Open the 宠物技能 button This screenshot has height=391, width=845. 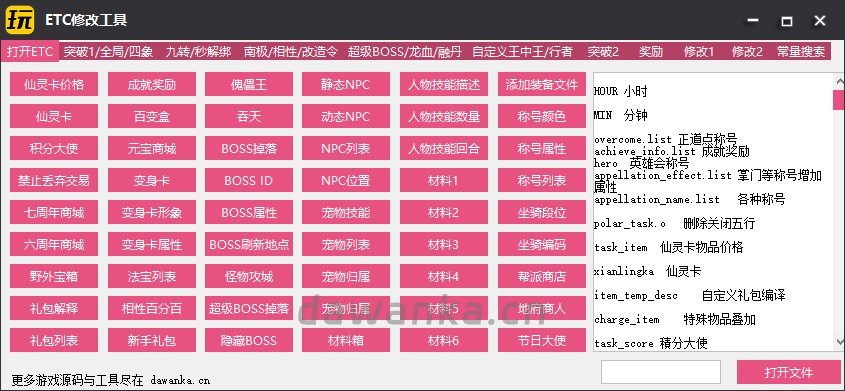coord(346,212)
